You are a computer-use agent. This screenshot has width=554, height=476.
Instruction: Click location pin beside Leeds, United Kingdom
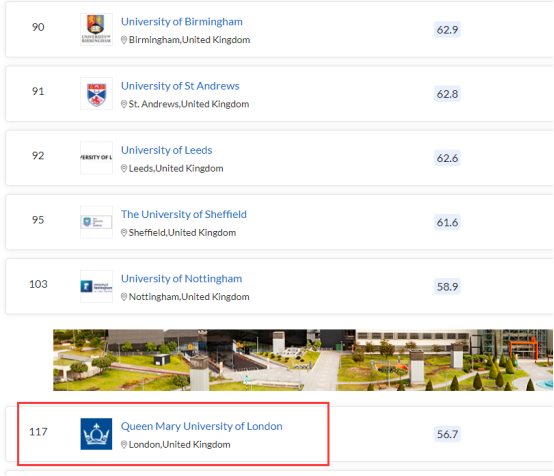[124, 169]
